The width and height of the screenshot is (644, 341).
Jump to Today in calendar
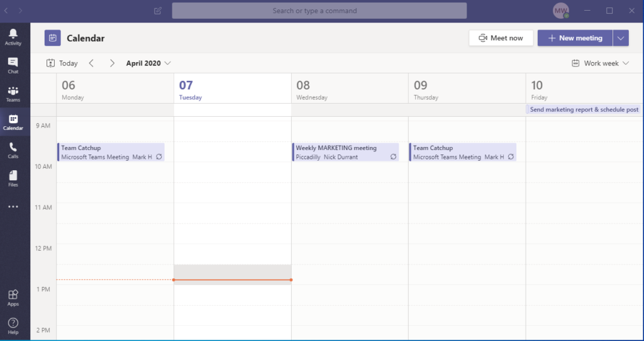point(62,63)
